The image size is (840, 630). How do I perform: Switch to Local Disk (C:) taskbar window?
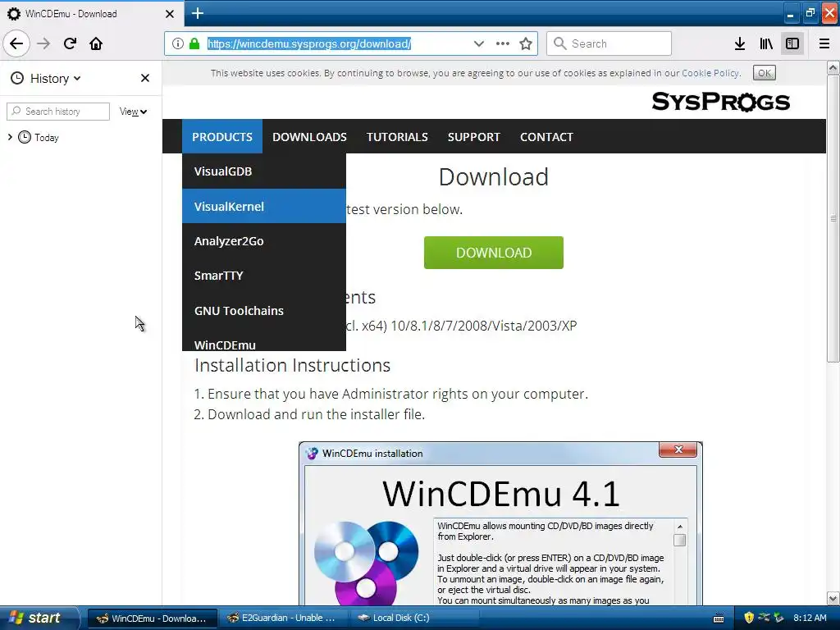coord(413,619)
